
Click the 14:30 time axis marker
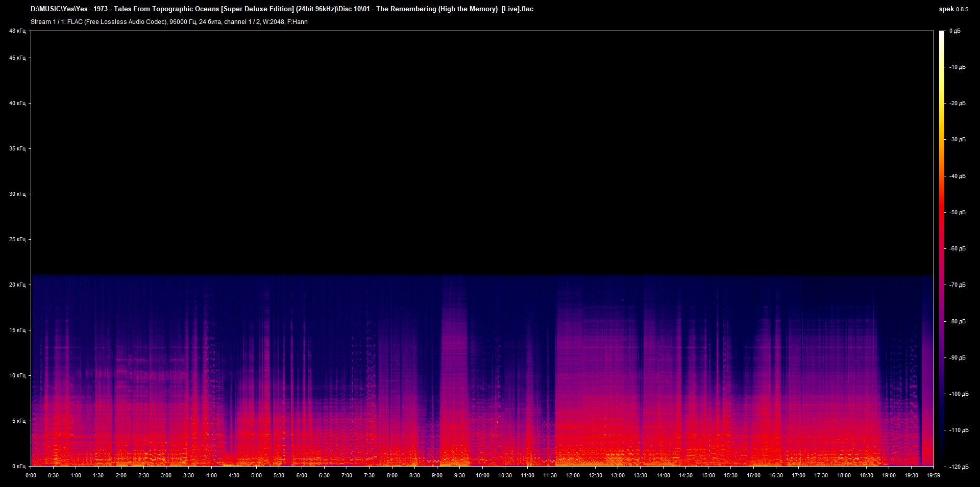(685, 475)
